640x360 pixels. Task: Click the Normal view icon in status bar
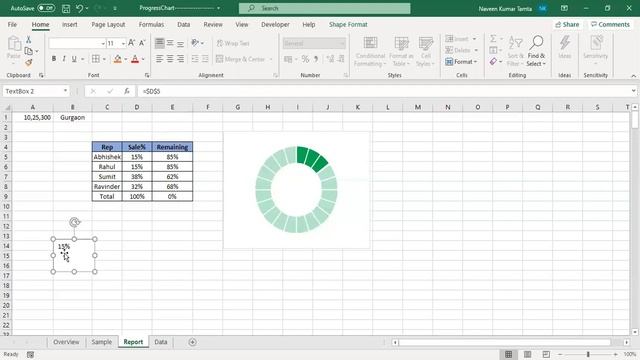[x=509, y=354]
